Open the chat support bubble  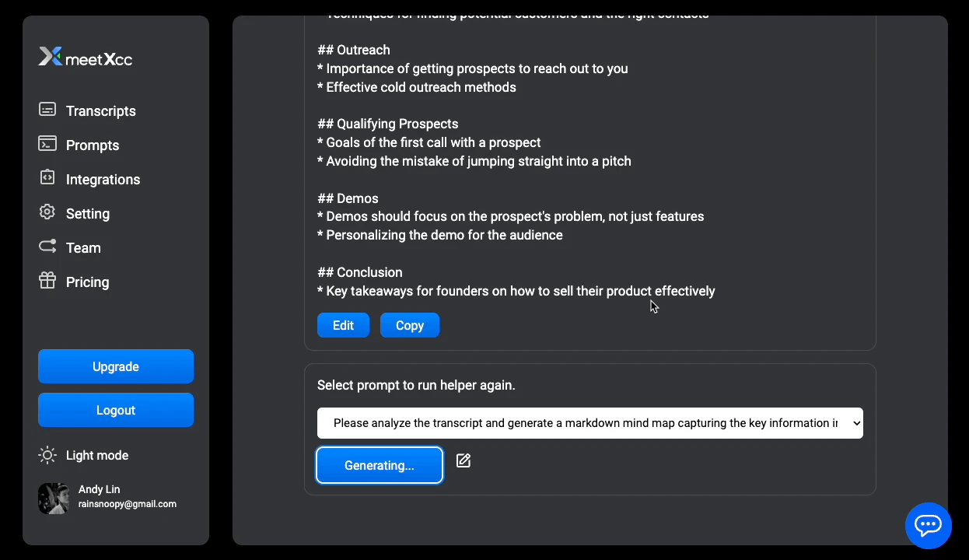tap(929, 526)
